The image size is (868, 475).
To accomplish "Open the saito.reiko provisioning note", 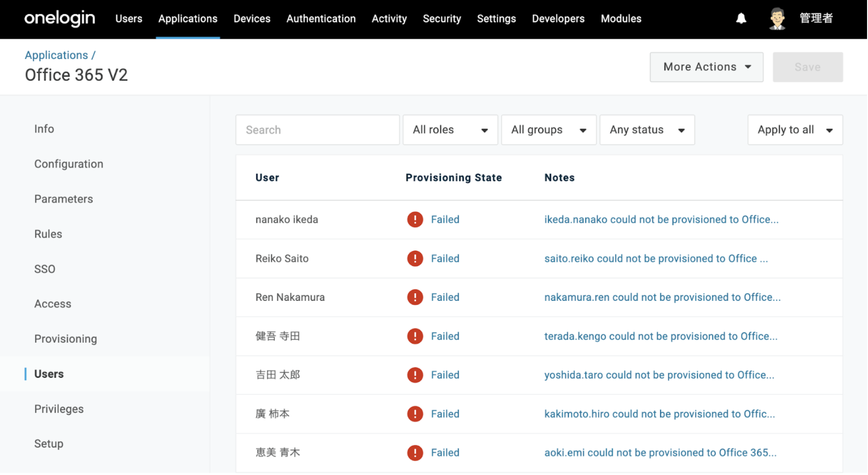I will pos(657,259).
